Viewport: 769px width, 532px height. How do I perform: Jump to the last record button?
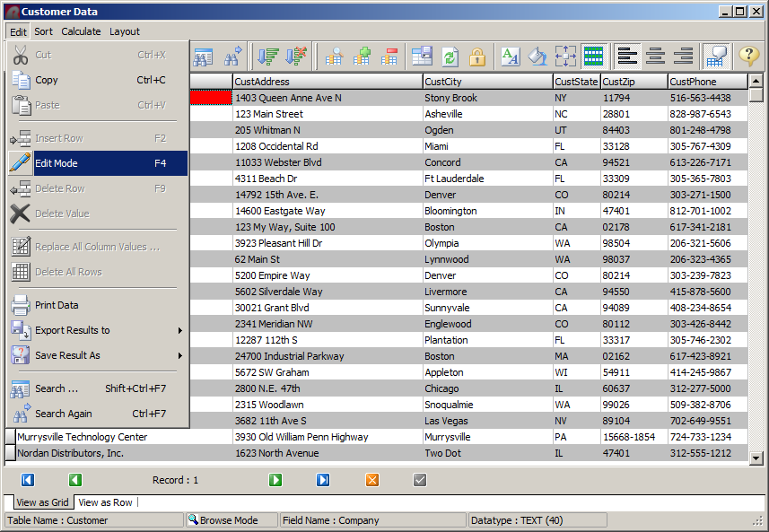point(323,480)
